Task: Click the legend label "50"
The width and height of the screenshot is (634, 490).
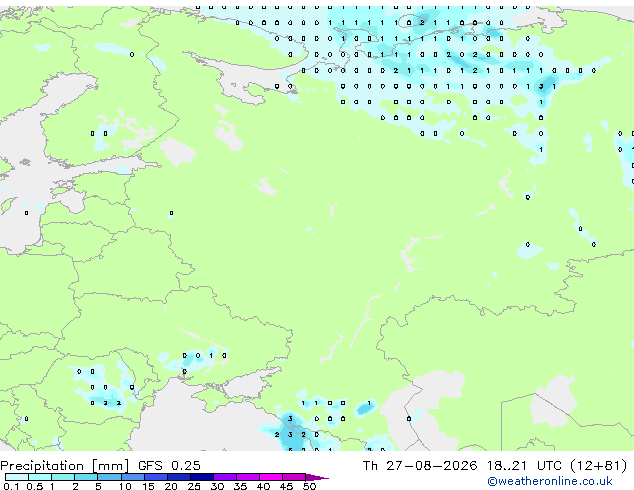Action: [309, 486]
